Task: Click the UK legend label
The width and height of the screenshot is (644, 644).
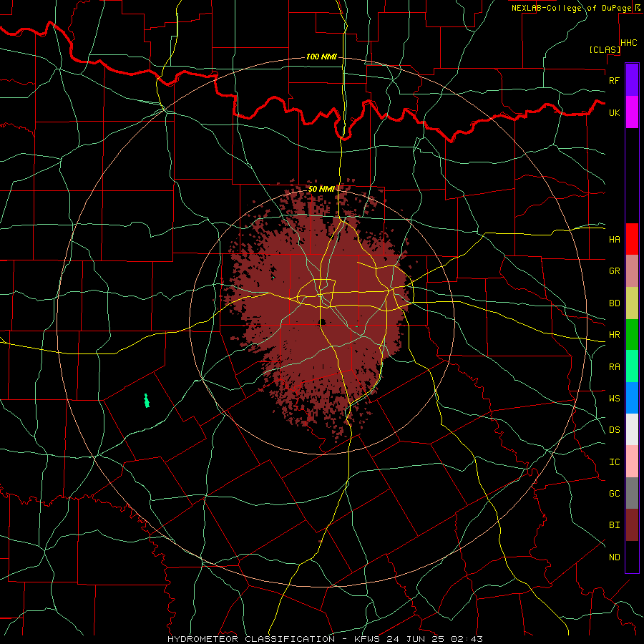Action: coord(614,112)
